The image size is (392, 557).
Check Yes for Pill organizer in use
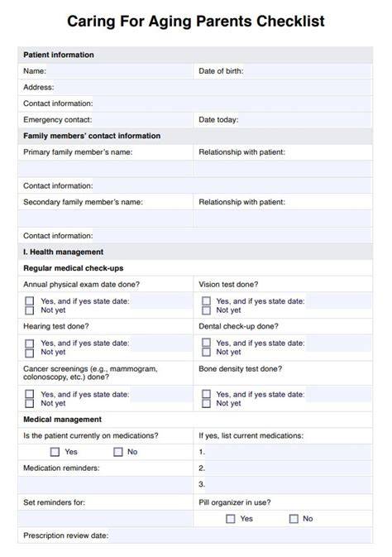tap(231, 519)
